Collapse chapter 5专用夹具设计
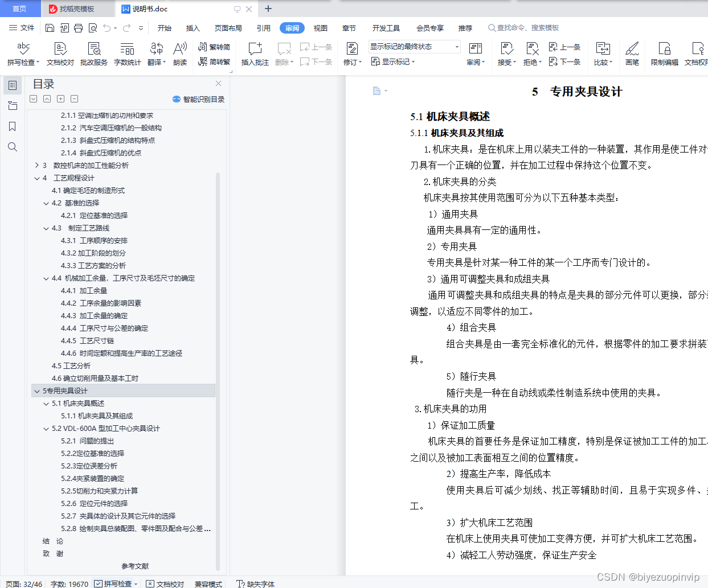 pos(37,391)
